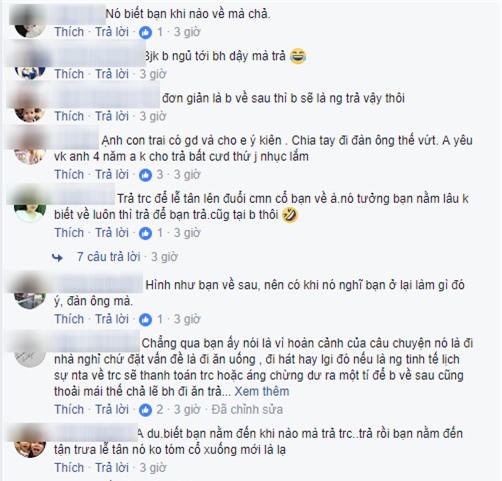Screen dimensions: 502x481
Task: Like the 'Nó biết bạn khi nào về' comment via Thích
Action: pyautogui.click(x=69, y=32)
